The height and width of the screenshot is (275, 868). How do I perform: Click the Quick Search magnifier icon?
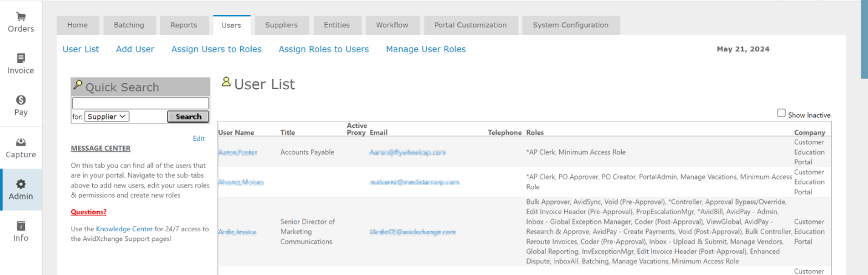[x=78, y=85]
